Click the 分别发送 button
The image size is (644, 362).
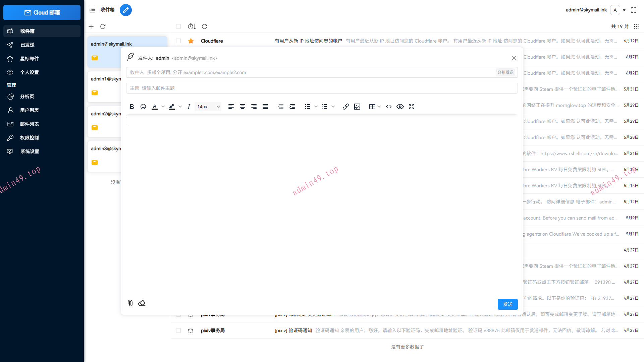[505, 72]
